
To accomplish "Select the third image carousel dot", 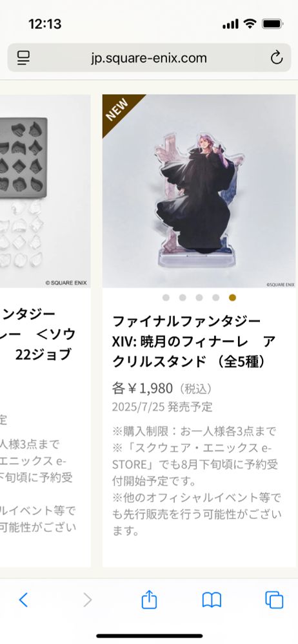I will point(199,298).
